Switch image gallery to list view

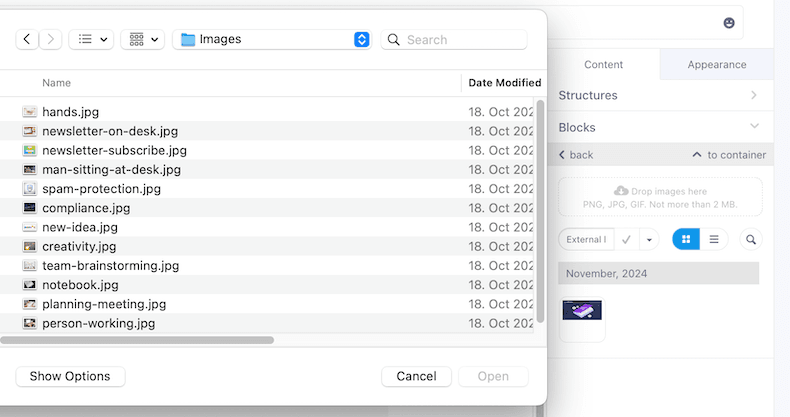pos(714,239)
